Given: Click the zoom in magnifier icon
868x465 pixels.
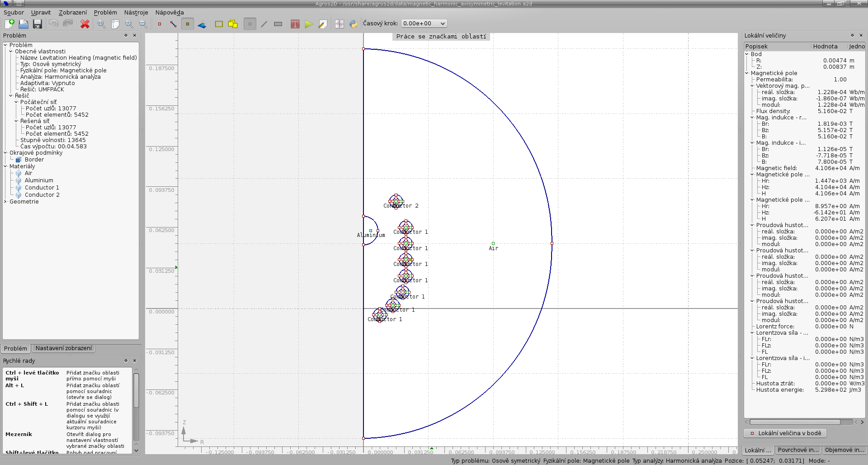Looking at the screenshot, I should [x=129, y=24].
